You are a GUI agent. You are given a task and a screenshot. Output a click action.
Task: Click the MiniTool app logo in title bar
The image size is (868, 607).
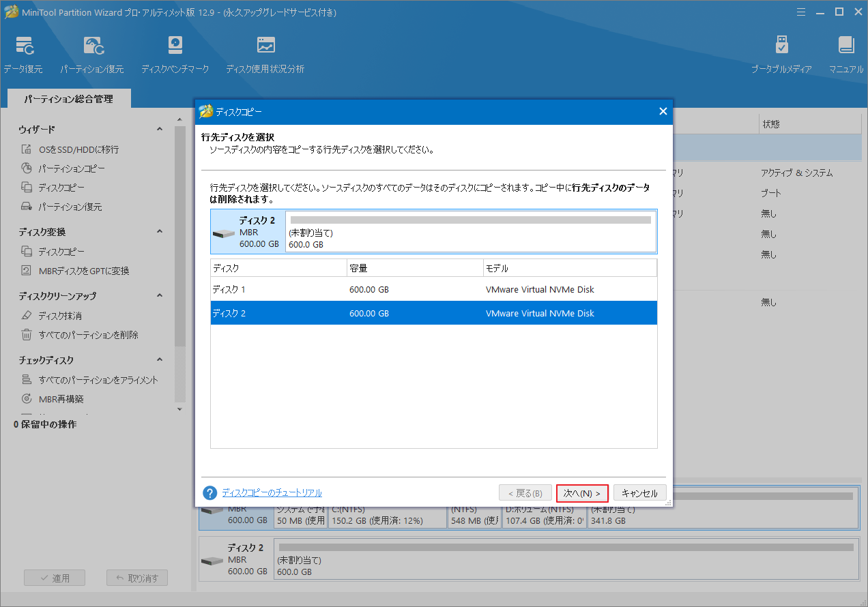coord(11,12)
